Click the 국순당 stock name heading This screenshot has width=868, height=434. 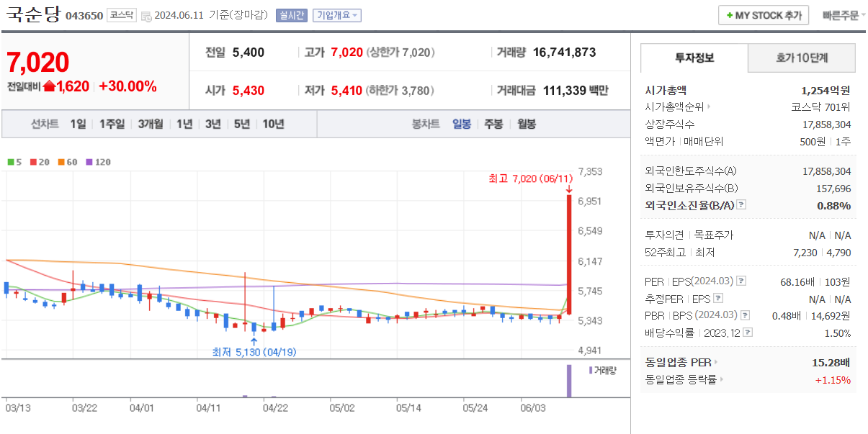[33, 14]
